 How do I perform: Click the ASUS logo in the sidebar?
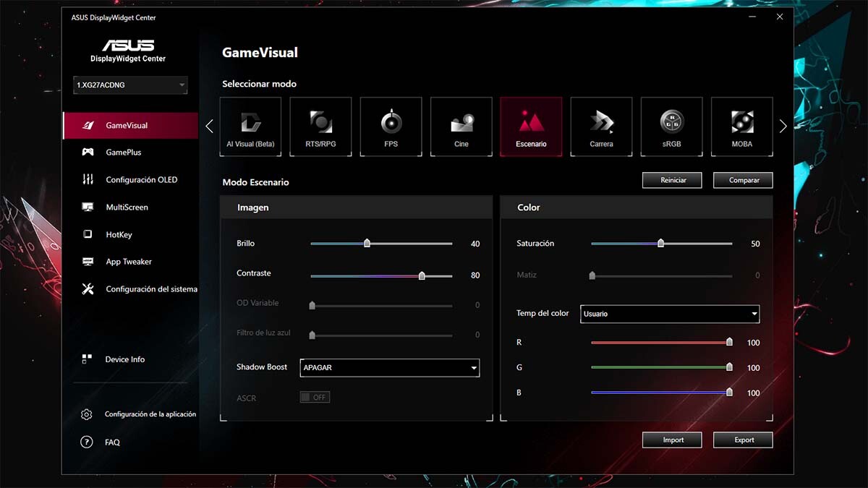[x=128, y=46]
